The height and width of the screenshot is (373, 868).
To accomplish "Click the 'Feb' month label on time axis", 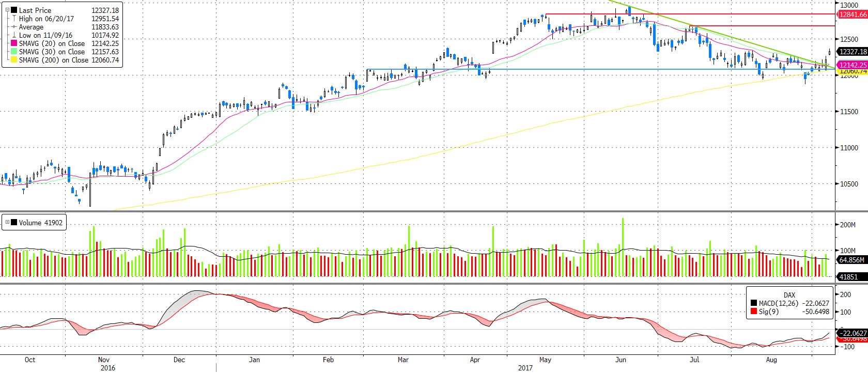I will pyautogui.click(x=328, y=360).
